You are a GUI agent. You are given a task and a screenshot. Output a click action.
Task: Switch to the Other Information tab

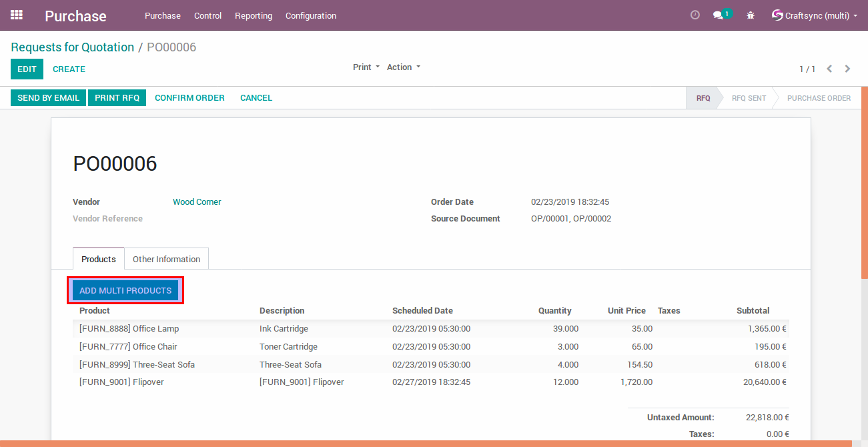166,259
